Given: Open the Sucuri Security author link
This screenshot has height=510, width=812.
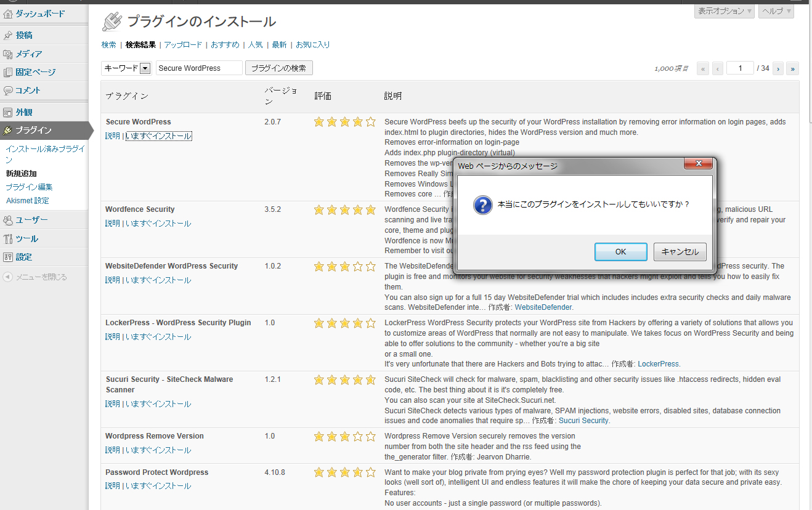Looking at the screenshot, I should [x=583, y=421].
